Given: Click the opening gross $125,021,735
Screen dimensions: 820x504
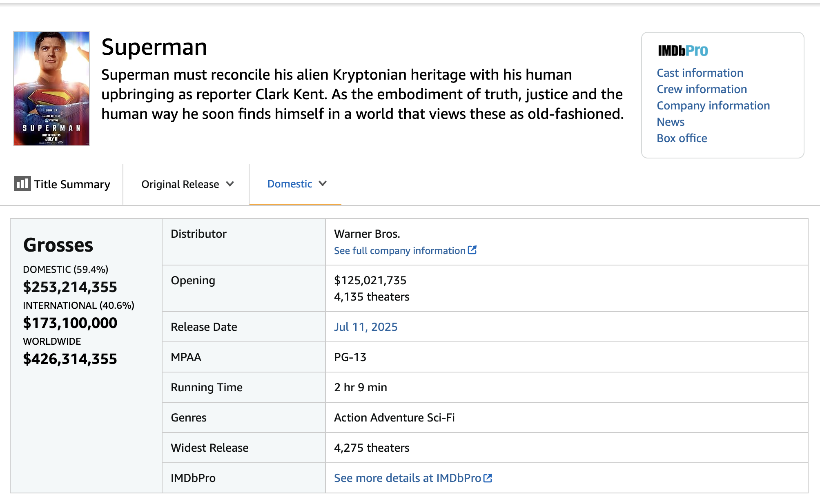Looking at the screenshot, I should [x=370, y=280].
